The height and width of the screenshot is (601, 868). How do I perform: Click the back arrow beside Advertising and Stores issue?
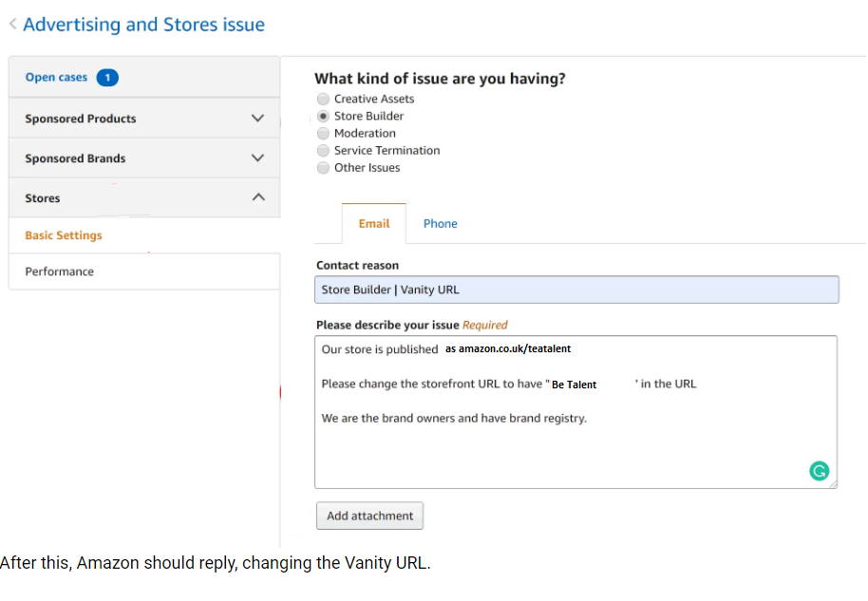click(x=13, y=24)
